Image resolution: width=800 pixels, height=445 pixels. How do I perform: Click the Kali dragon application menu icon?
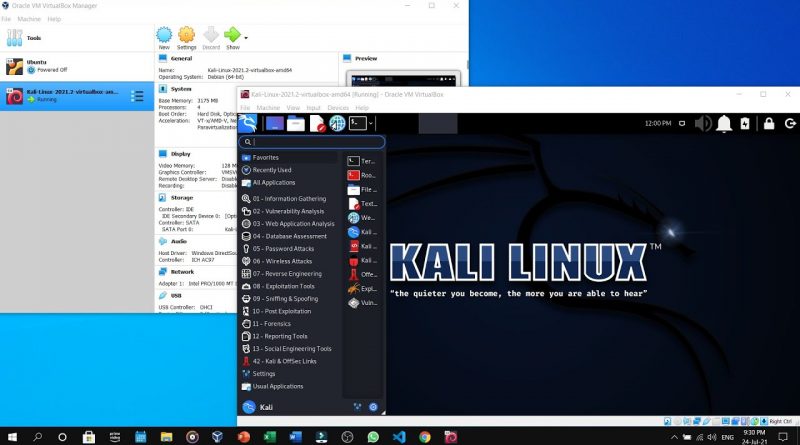pyautogui.click(x=248, y=123)
